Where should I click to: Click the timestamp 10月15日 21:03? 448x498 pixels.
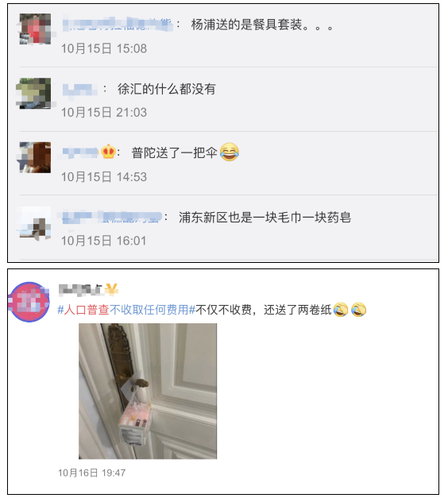pos(104,113)
